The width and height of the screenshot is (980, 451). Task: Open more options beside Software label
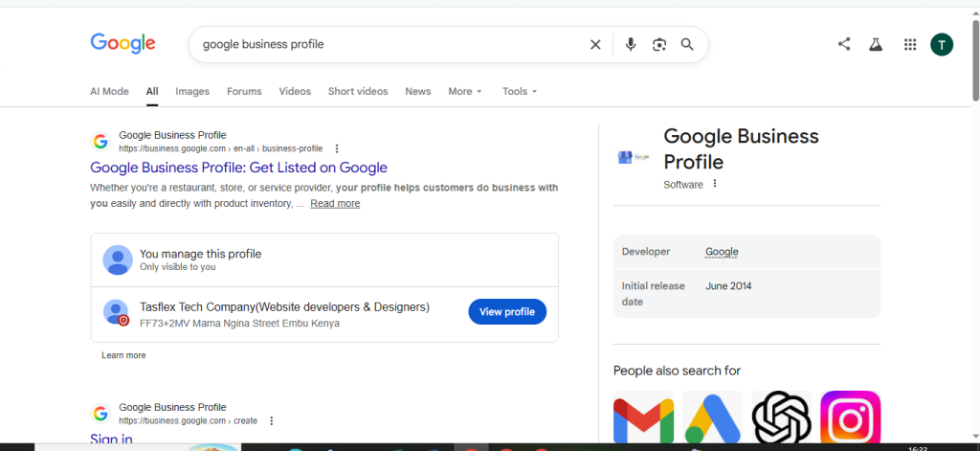[x=715, y=184]
